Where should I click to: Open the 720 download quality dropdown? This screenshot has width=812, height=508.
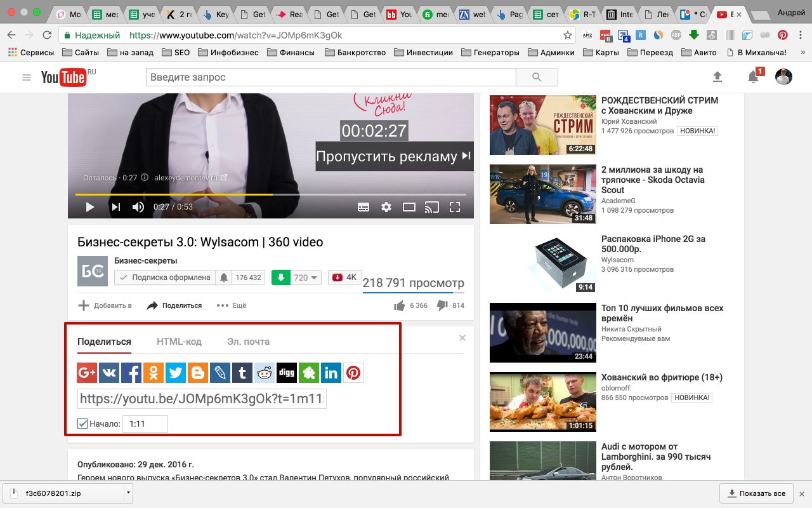pos(315,277)
